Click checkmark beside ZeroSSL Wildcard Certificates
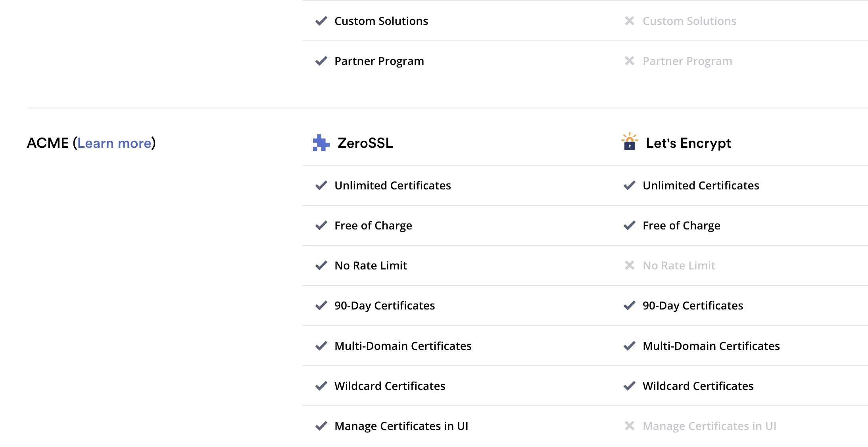 click(321, 386)
